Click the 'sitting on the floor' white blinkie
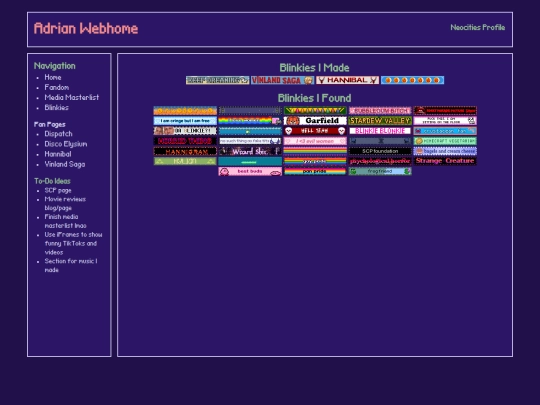This screenshot has height=405, width=540. 445,121
